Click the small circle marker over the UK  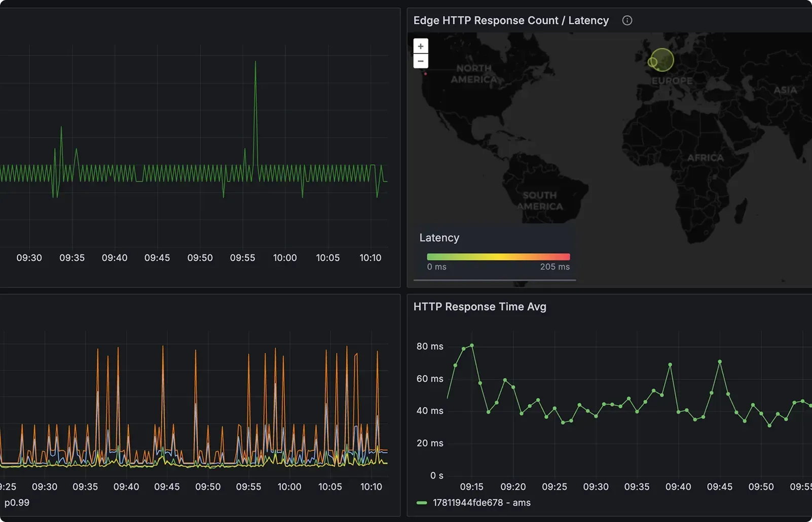(652, 62)
